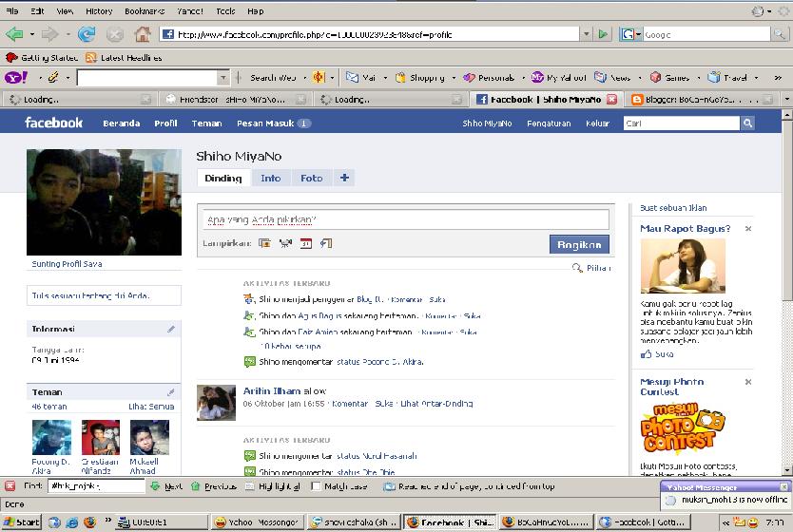Screen dimensions: 793x532
Task: Select the Info profile tab
Action: pos(271,178)
